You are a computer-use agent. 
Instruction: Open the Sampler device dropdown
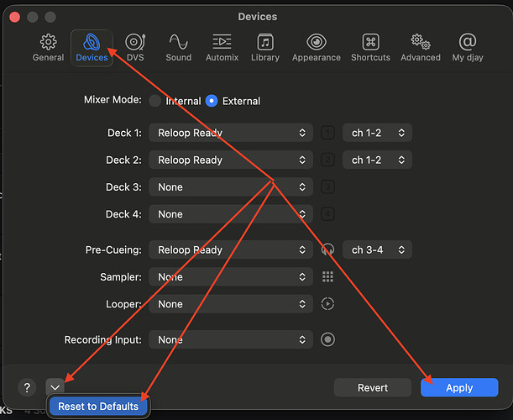point(231,277)
